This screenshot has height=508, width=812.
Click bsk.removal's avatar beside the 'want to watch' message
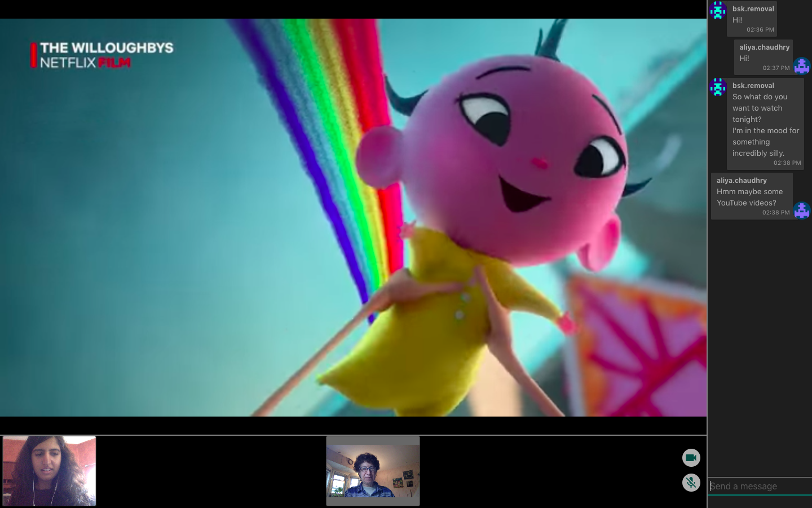tap(718, 87)
